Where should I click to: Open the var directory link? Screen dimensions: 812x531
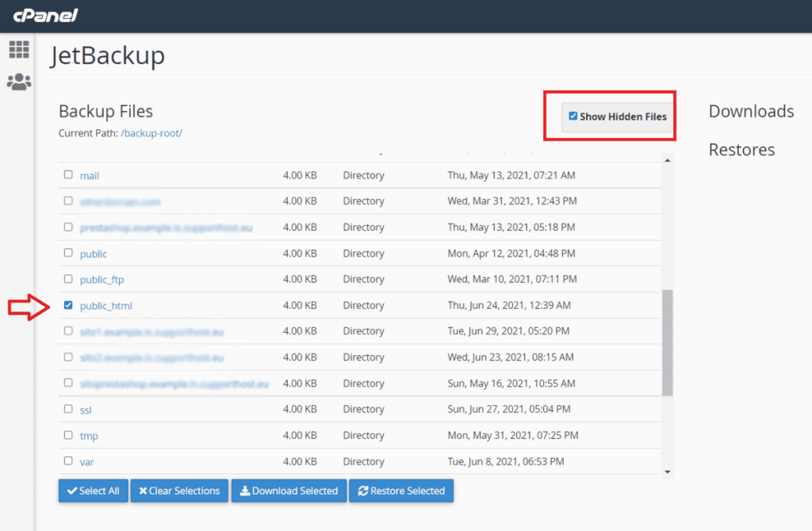86,462
